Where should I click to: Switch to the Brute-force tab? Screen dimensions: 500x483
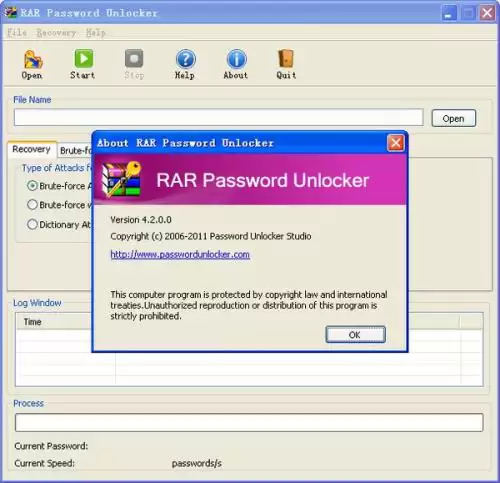[x=75, y=151]
